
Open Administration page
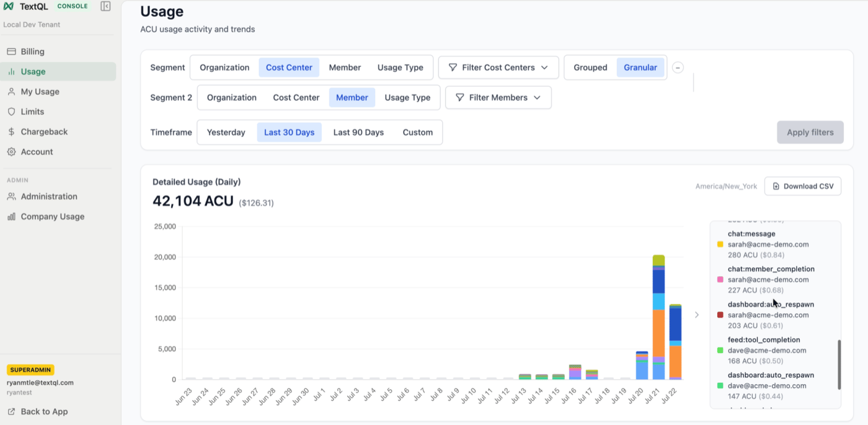pos(58,196)
